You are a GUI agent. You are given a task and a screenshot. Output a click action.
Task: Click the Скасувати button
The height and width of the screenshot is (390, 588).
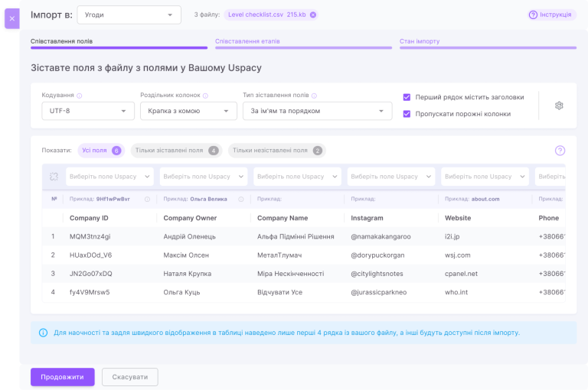(129, 377)
